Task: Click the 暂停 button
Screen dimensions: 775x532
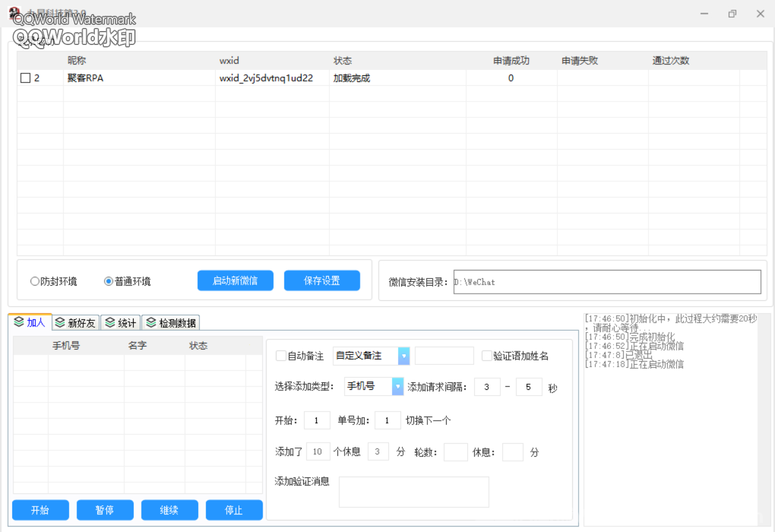Action: (105, 510)
